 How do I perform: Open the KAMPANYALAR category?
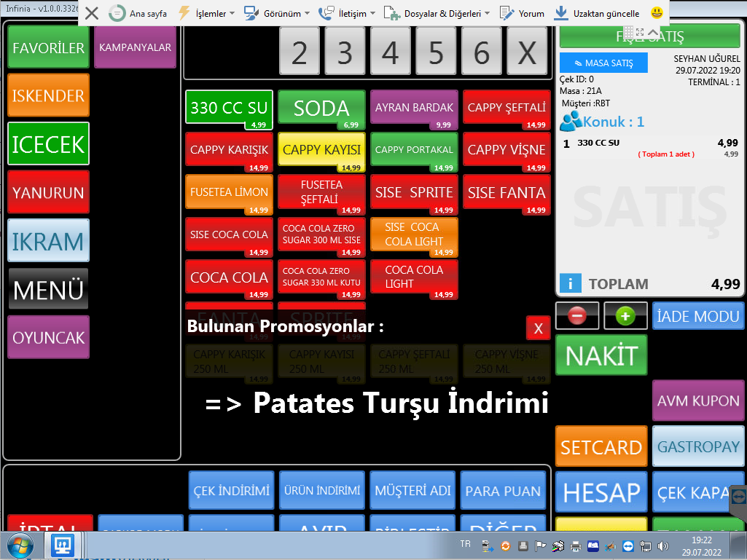point(136,47)
